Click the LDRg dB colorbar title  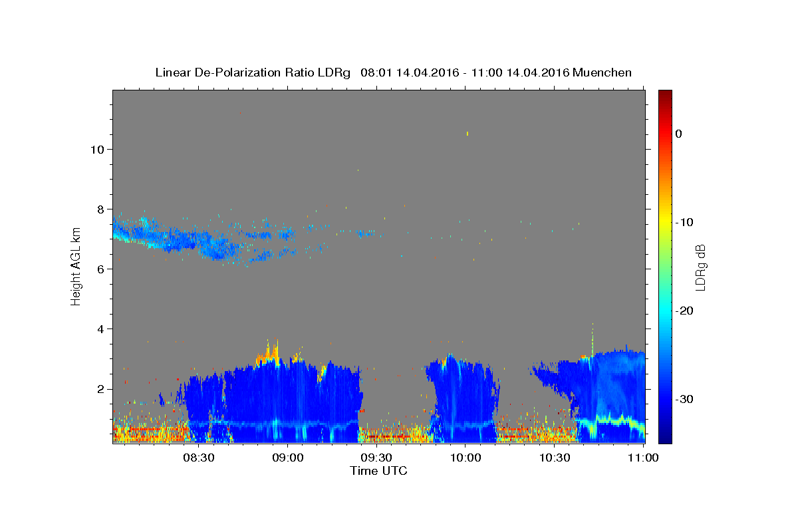point(700,267)
